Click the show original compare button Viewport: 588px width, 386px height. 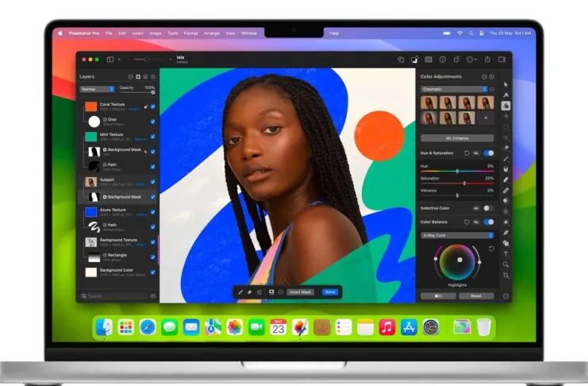coord(438,296)
